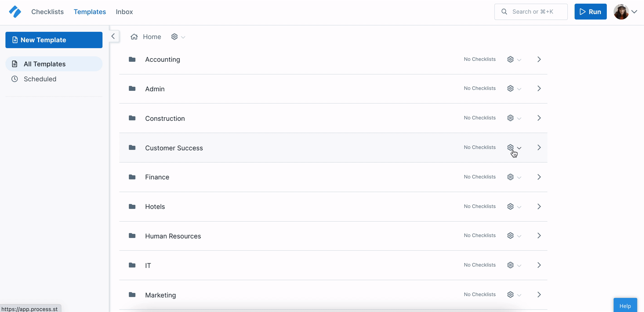The width and height of the screenshot is (644, 312).
Task: Open the user avatar menu
Action: [625, 12]
